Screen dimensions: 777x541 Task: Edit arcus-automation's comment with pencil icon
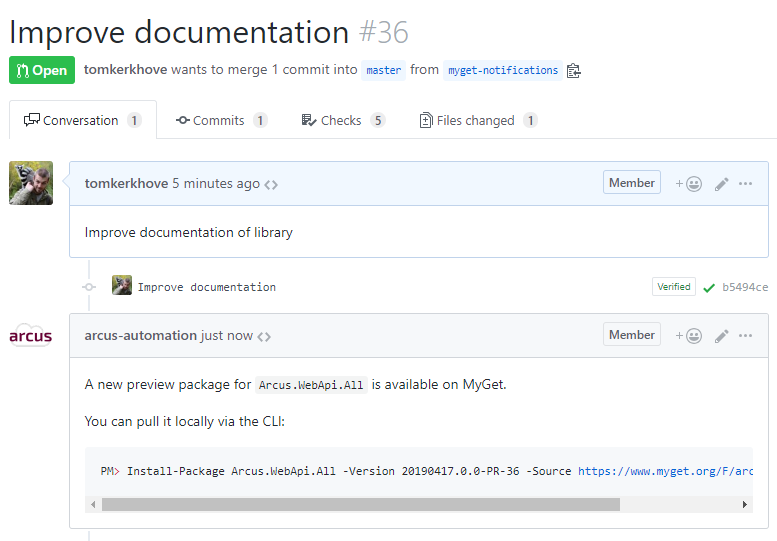[x=722, y=336]
